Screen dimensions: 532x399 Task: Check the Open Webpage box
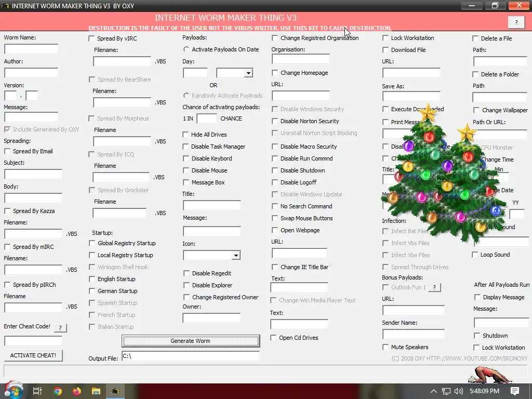click(275, 230)
